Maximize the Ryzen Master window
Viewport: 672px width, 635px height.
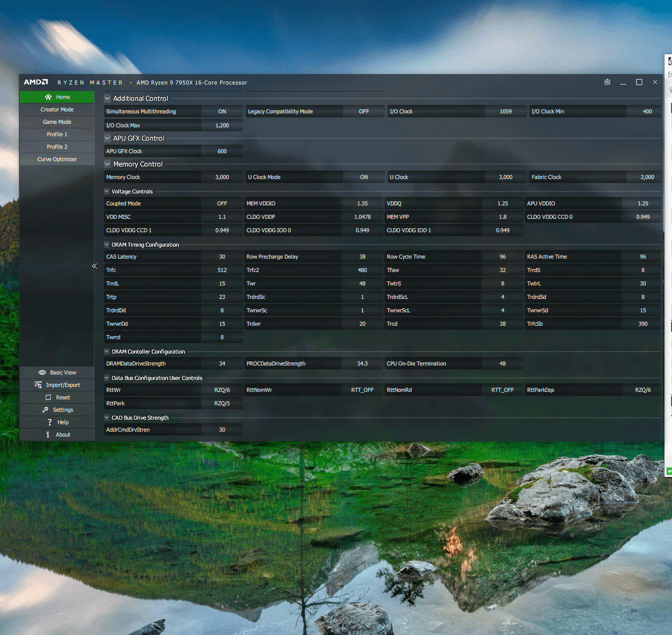639,82
